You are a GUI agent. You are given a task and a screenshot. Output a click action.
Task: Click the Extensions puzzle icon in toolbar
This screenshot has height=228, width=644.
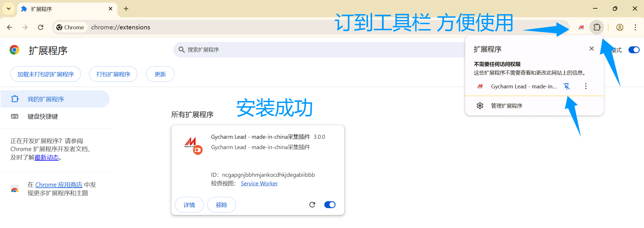tap(597, 27)
